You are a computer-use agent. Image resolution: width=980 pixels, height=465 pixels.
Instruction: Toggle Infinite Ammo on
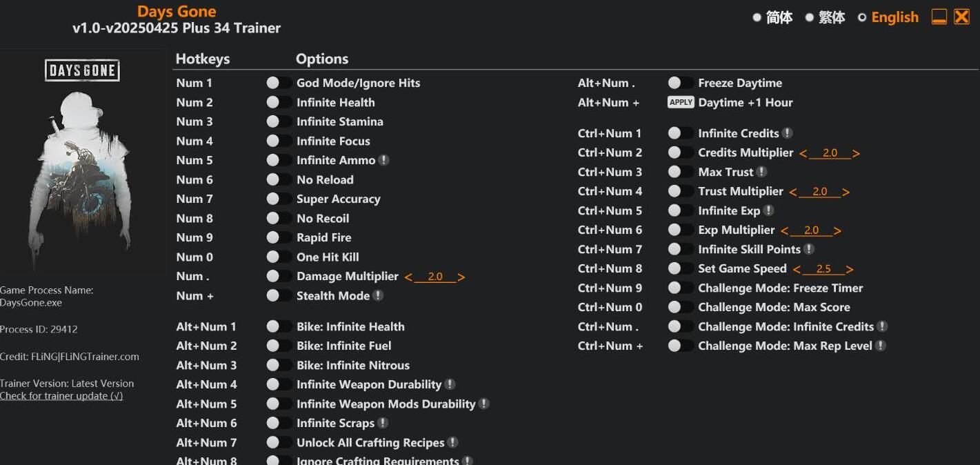click(x=279, y=160)
